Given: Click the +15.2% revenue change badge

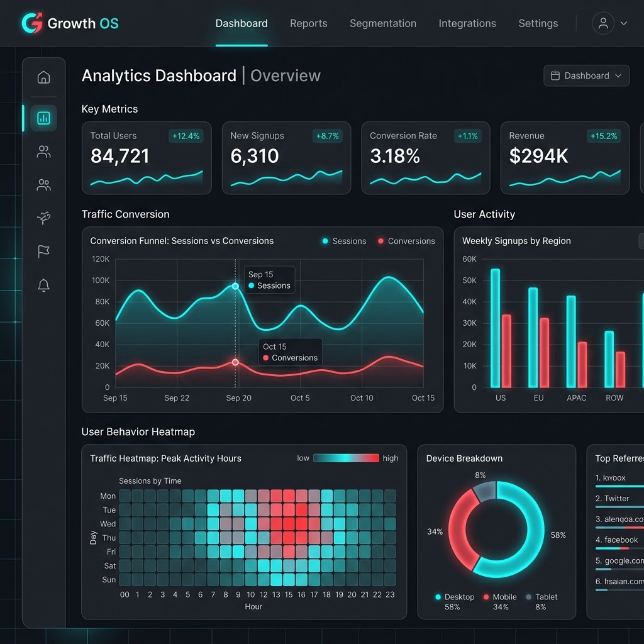Looking at the screenshot, I should 604,136.
